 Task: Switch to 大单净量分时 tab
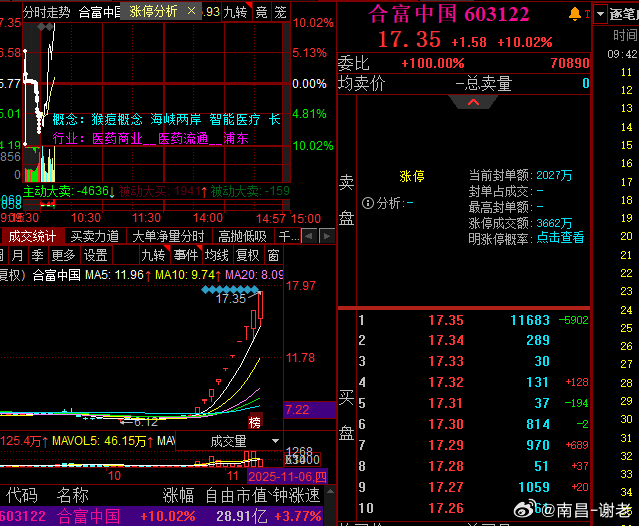168,236
